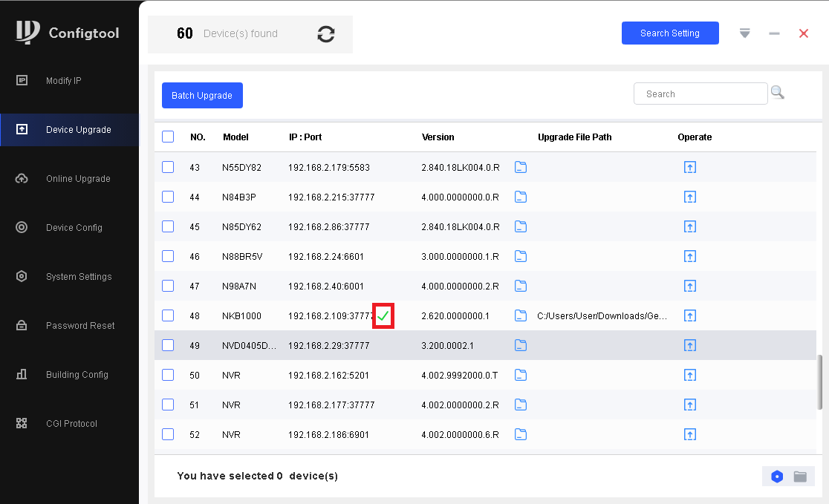Browse upgrade file for device 43
This screenshot has height=504, width=829.
point(521,167)
